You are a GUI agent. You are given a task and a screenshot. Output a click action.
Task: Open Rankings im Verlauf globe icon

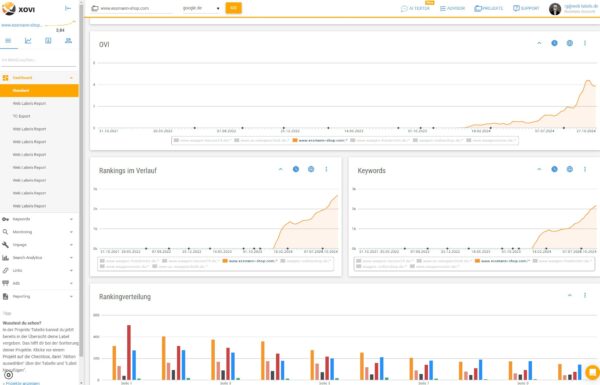(x=311, y=169)
